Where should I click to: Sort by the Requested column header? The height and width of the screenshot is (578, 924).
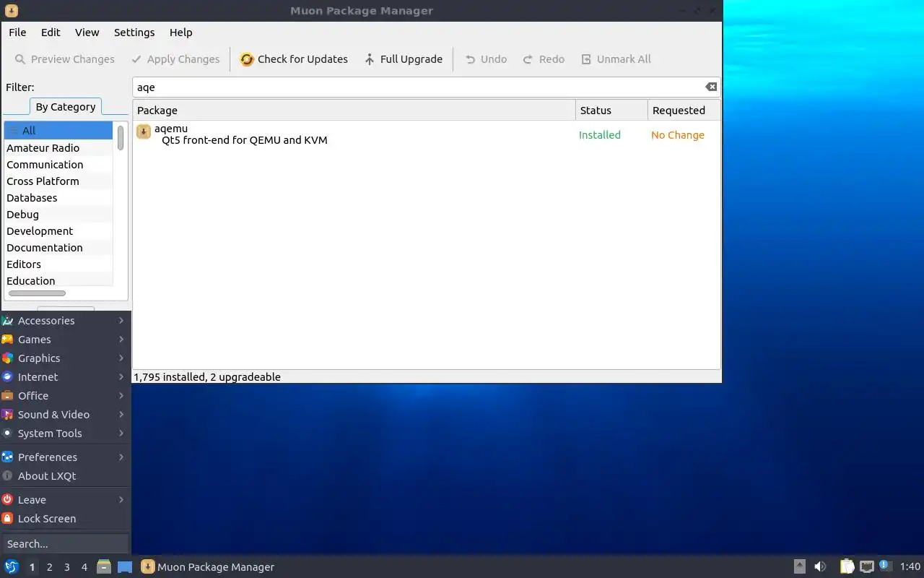click(684, 111)
